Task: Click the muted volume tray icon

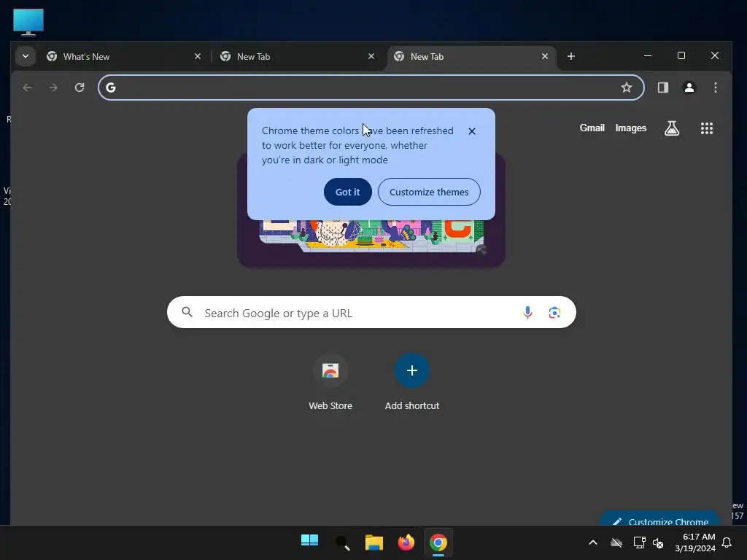Action: (x=658, y=542)
